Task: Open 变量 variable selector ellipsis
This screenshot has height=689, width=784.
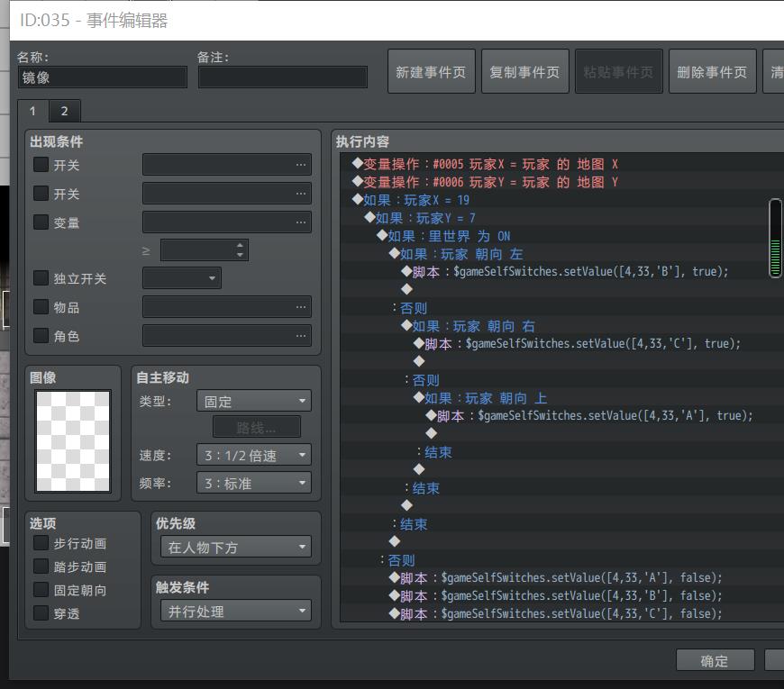Action: pyautogui.click(x=300, y=222)
